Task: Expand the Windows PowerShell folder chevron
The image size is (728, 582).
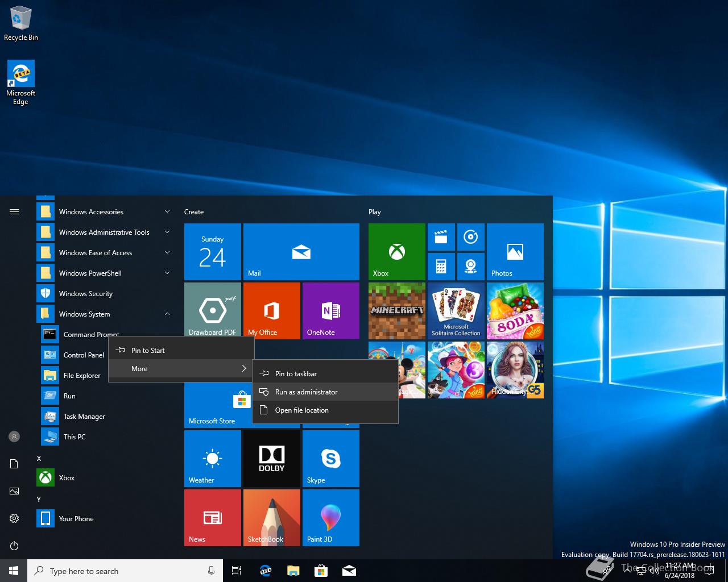Action: [x=167, y=273]
